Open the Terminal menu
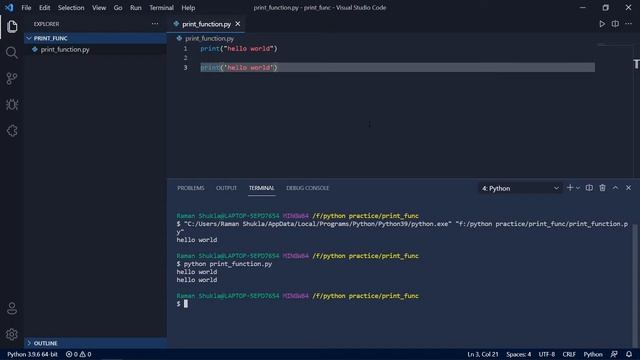Viewport: 640px width, 360px height. [x=161, y=7]
